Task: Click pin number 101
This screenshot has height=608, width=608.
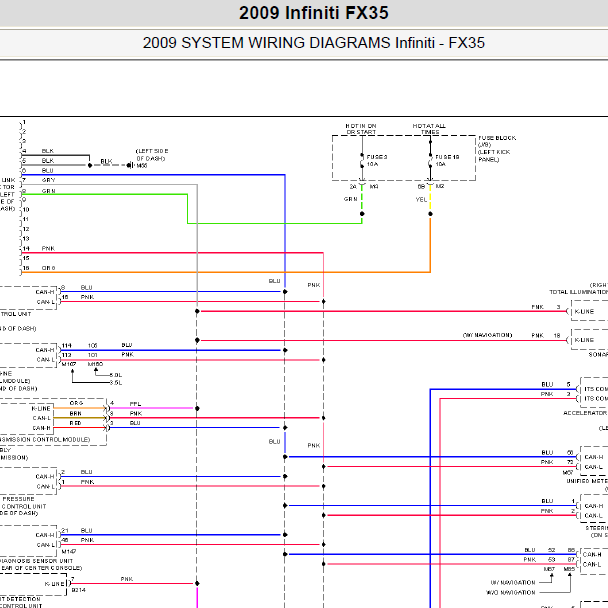Action: 92,355
